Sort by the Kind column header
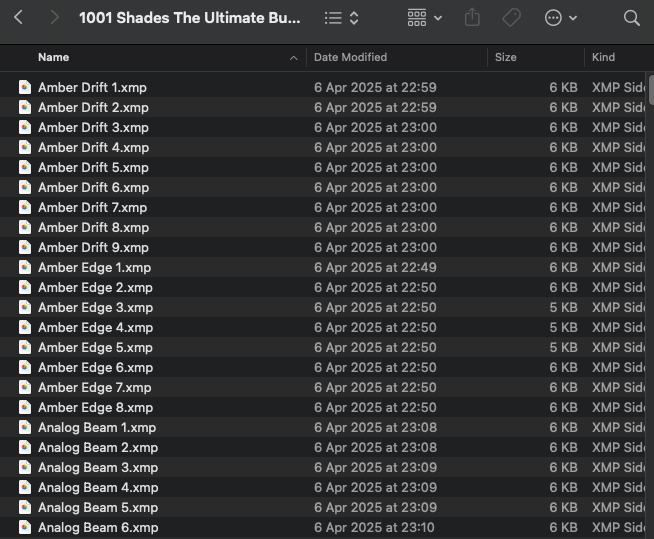This screenshot has width=654, height=539. tap(603, 57)
